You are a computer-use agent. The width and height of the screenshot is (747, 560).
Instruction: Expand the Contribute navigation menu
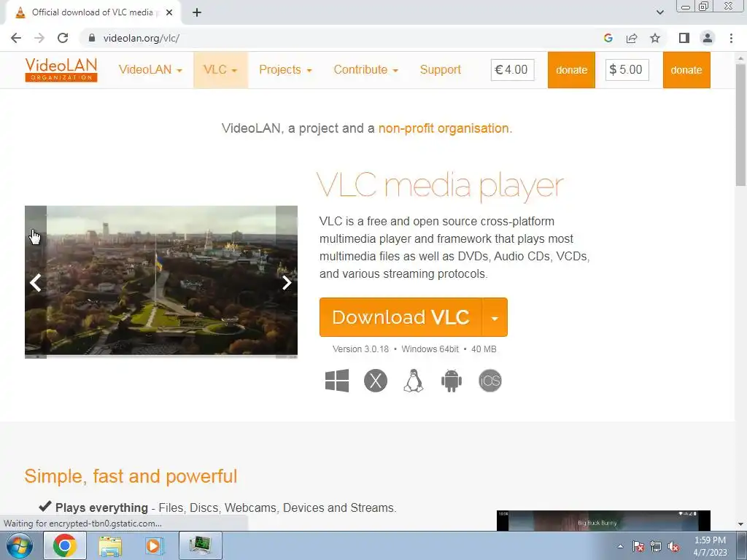(x=365, y=69)
